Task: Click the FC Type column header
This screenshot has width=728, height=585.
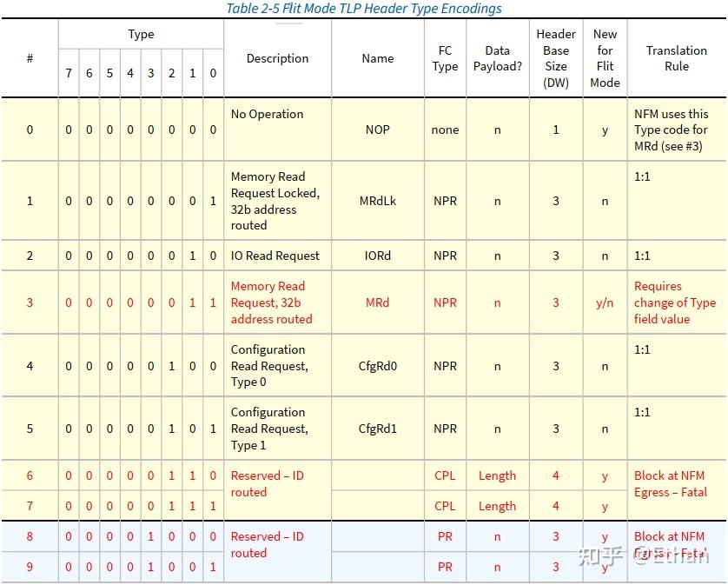Action: pos(445,58)
